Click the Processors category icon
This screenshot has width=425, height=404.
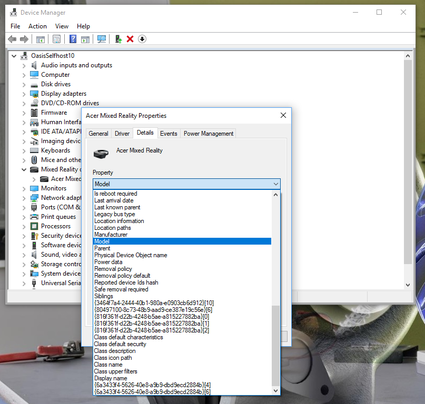(x=34, y=226)
